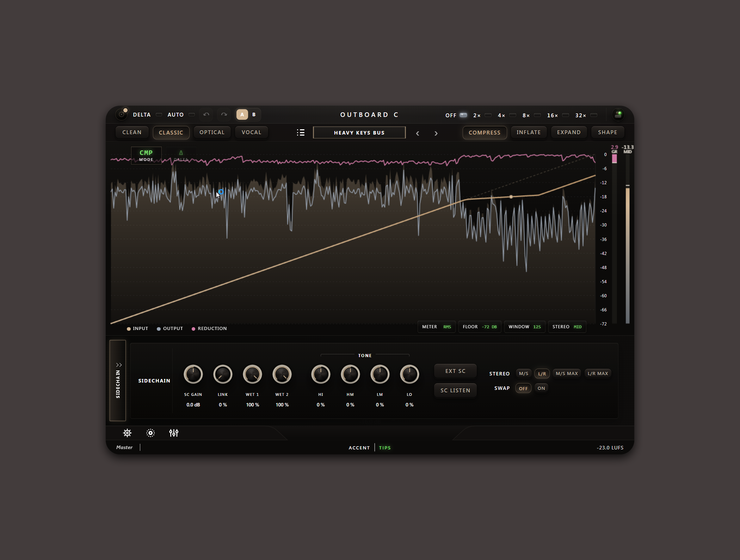This screenshot has width=740, height=560.
Task: Click the ACCENT label
Action: click(x=359, y=448)
